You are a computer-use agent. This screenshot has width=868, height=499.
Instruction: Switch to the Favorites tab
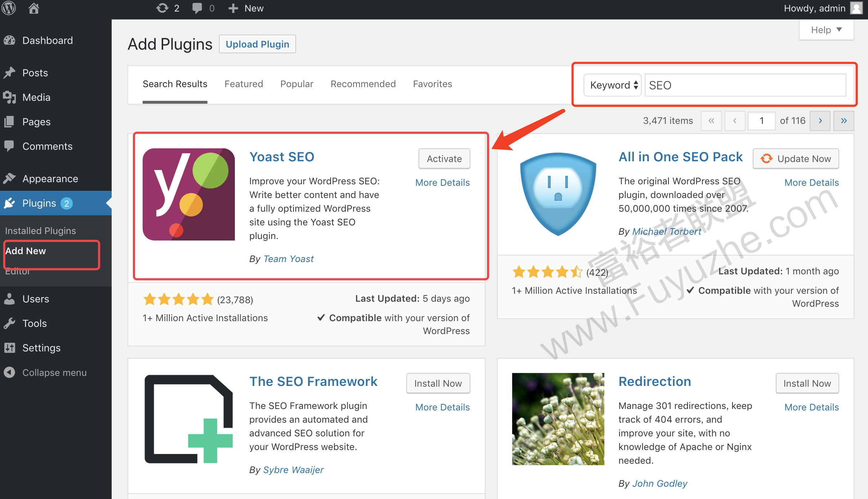click(433, 84)
